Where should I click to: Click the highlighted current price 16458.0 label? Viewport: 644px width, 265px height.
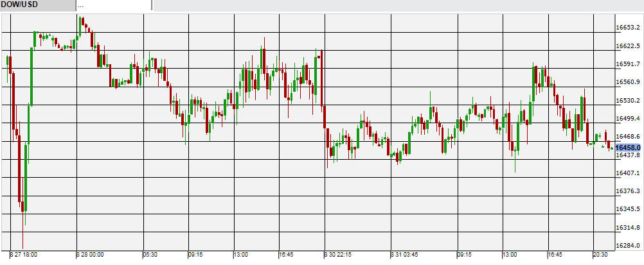click(x=629, y=148)
